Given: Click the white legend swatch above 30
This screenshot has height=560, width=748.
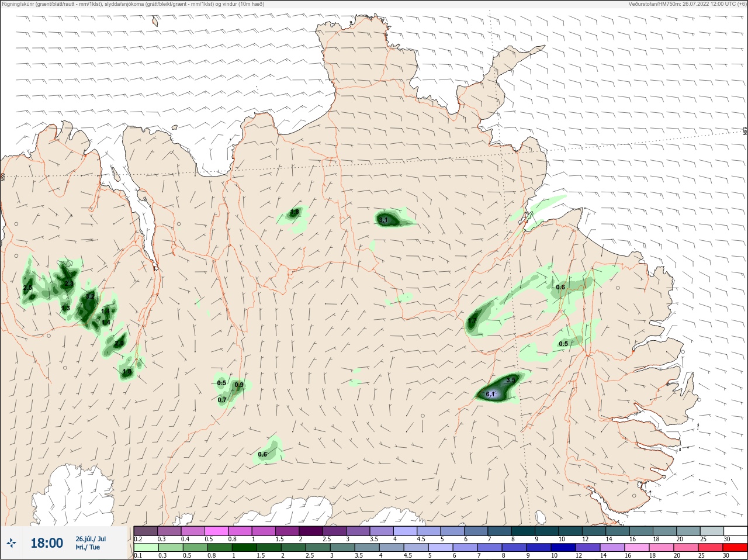Looking at the screenshot, I should click(736, 530).
